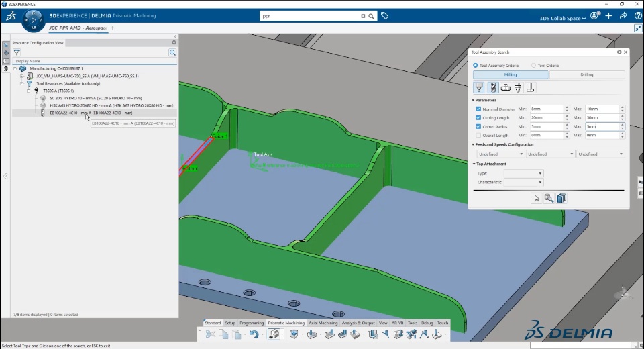Screen dimensions: 644x349
Task: Click the database search magnifier button
Action: pos(549,198)
